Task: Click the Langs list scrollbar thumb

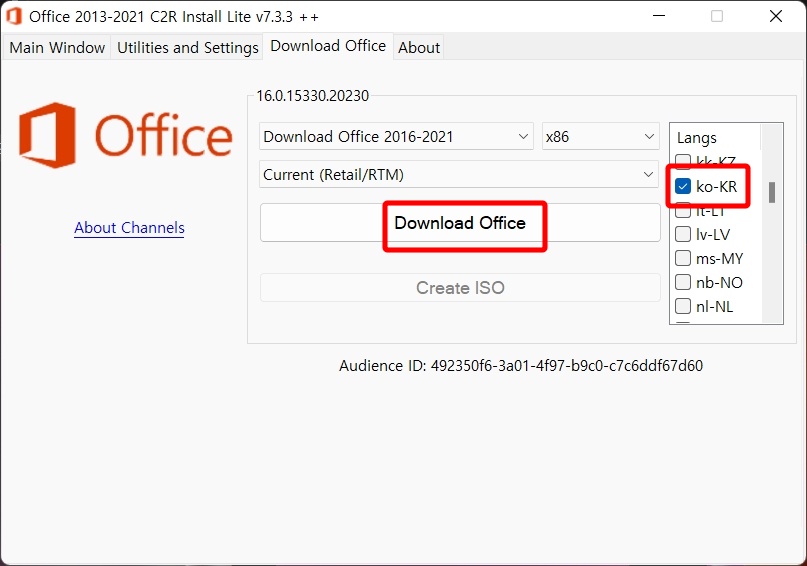Action: pos(771,192)
